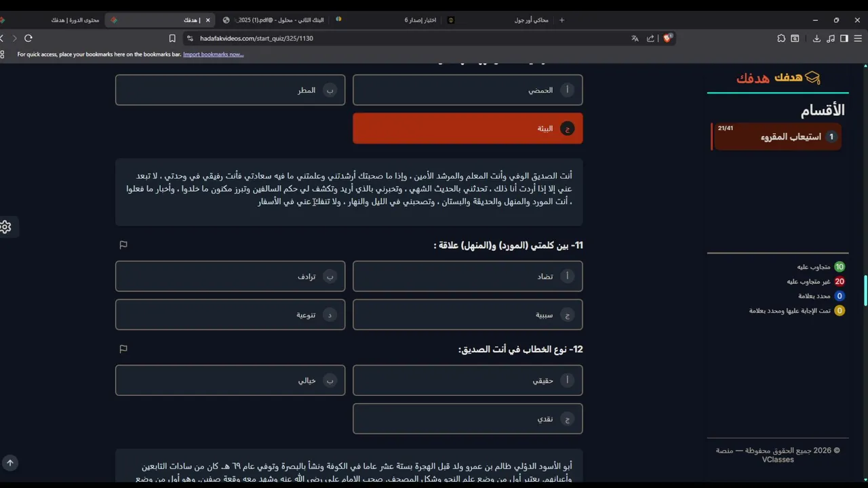Go forward with the browser arrow

pyautogui.click(x=14, y=39)
